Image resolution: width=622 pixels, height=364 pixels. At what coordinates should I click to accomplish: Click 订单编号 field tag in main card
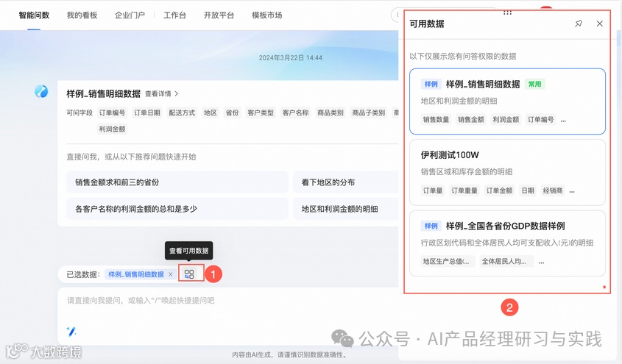click(x=113, y=113)
